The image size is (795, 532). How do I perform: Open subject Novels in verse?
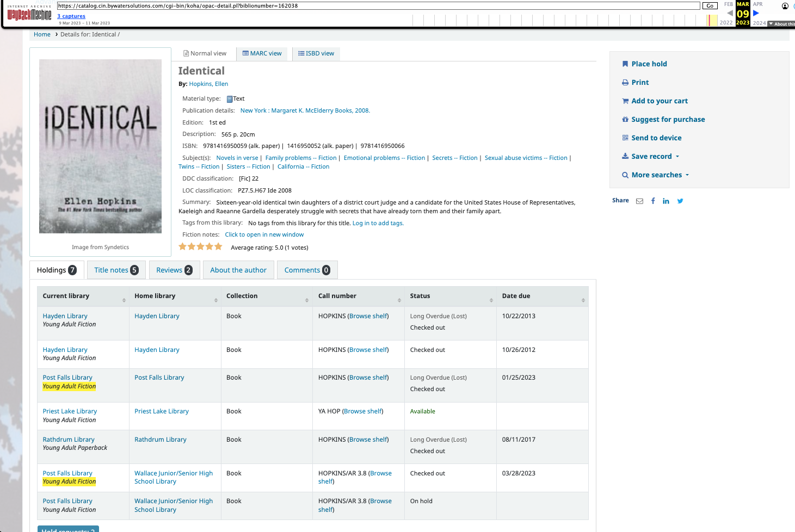(x=237, y=158)
